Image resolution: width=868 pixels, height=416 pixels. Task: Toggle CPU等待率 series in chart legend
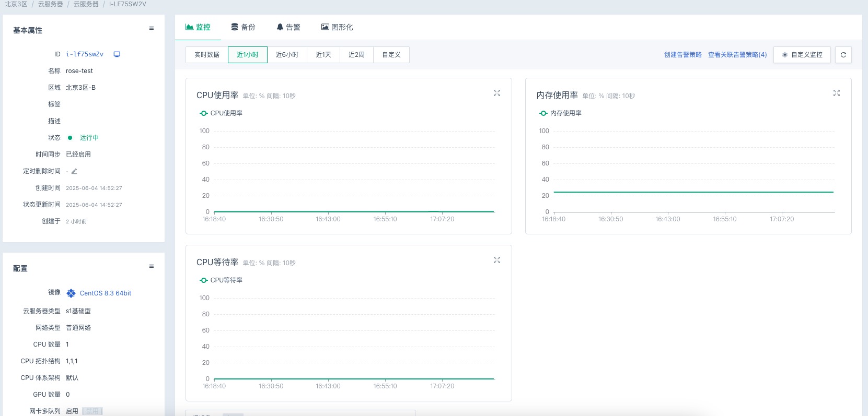[x=221, y=280]
